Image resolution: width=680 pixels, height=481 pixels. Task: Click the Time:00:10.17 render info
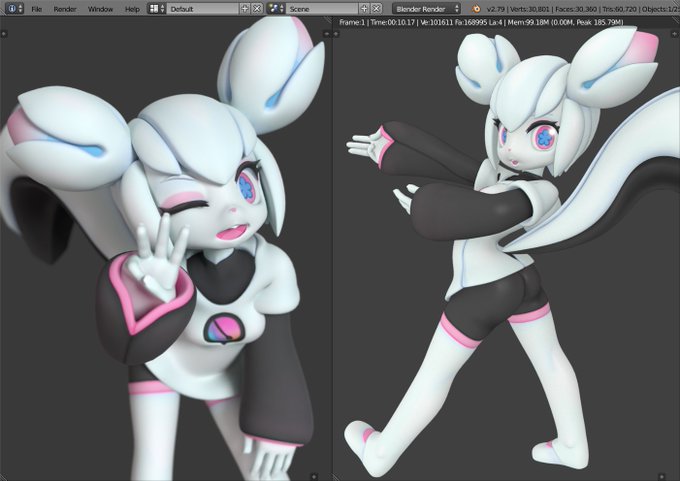pos(392,22)
